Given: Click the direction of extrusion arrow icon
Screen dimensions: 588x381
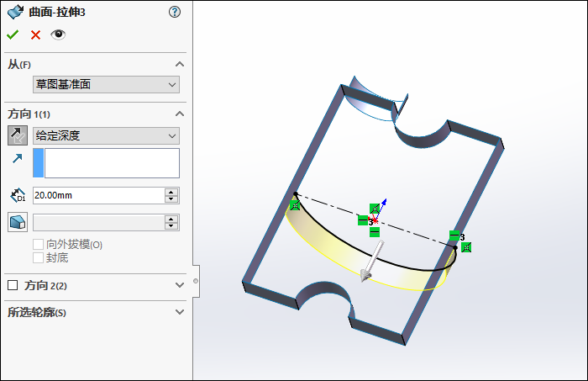Looking at the screenshot, I should pyautogui.click(x=18, y=158).
